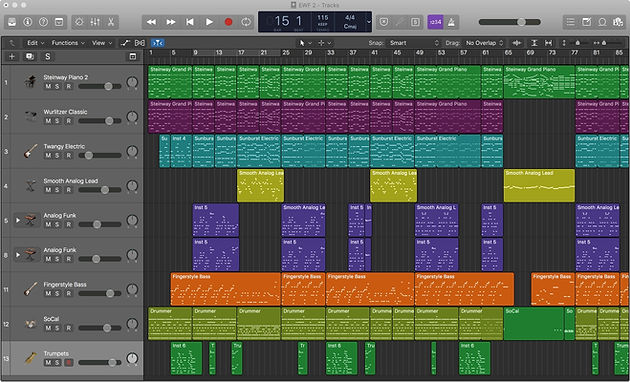630x382 pixels.
Task: Expand the first Analog Funk track stack
Action: coord(18,220)
